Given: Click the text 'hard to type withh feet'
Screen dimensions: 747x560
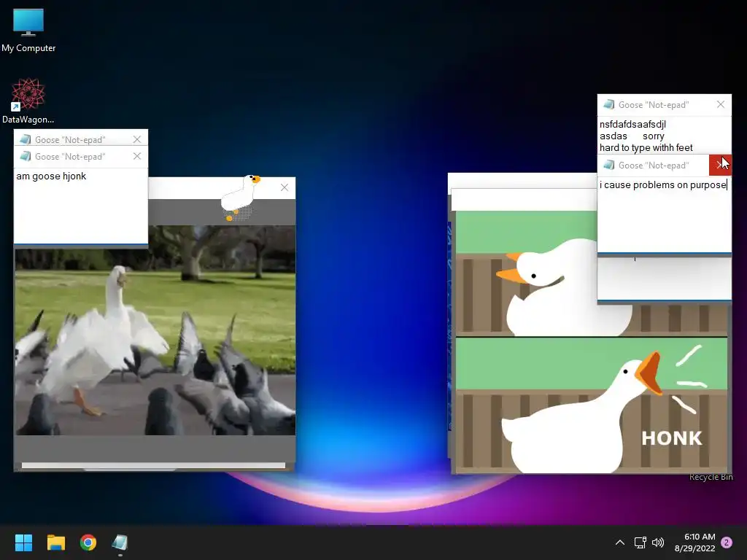Looking at the screenshot, I should pyautogui.click(x=646, y=147).
